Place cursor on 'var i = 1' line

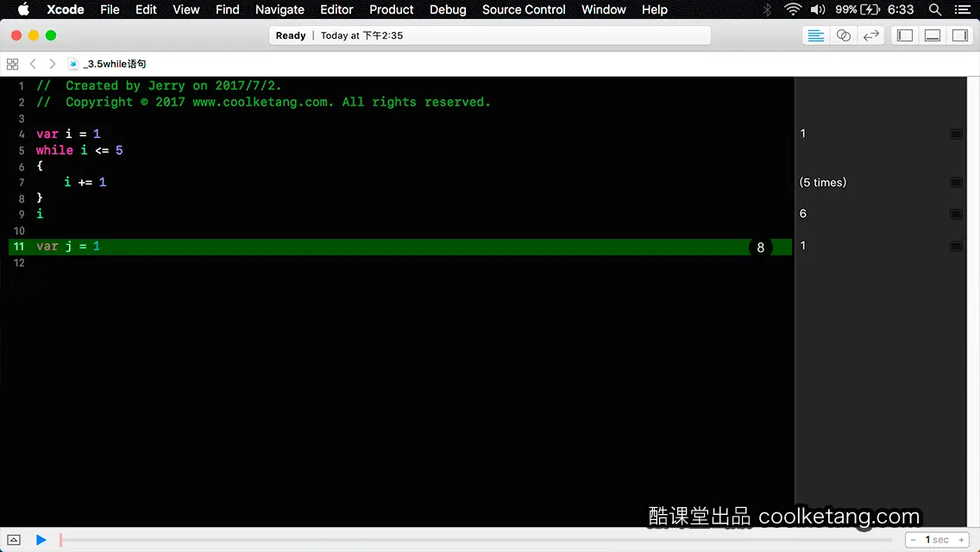pyautogui.click(x=68, y=134)
